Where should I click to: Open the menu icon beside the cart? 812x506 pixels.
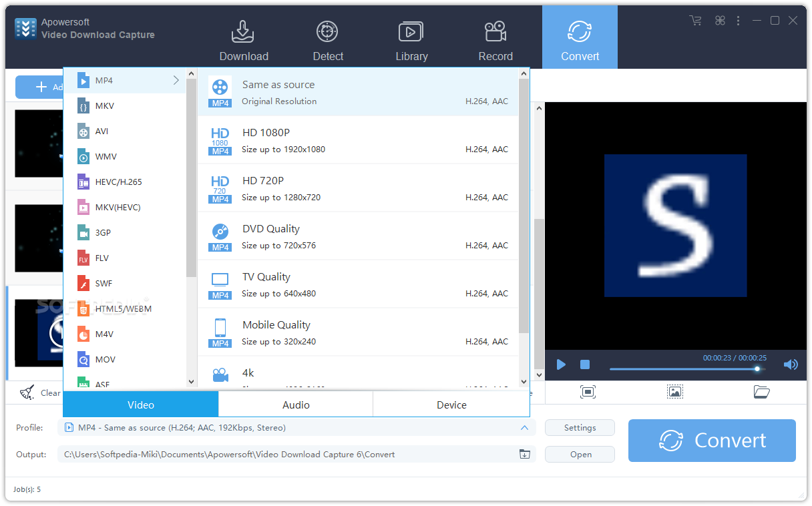pyautogui.click(x=720, y=21)
